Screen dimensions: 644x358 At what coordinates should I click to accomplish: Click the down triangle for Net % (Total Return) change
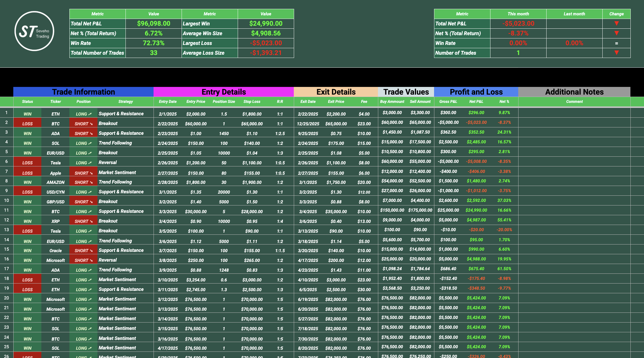click(617, 33)
